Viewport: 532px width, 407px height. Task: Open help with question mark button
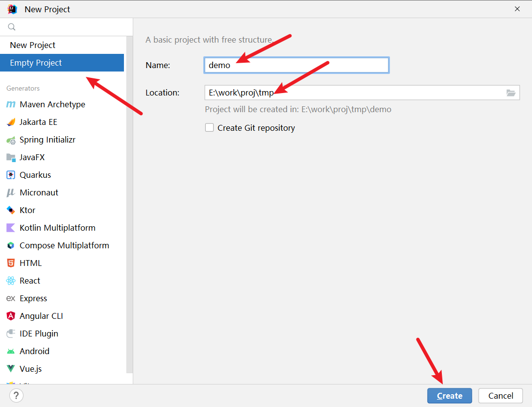[16, 395]
